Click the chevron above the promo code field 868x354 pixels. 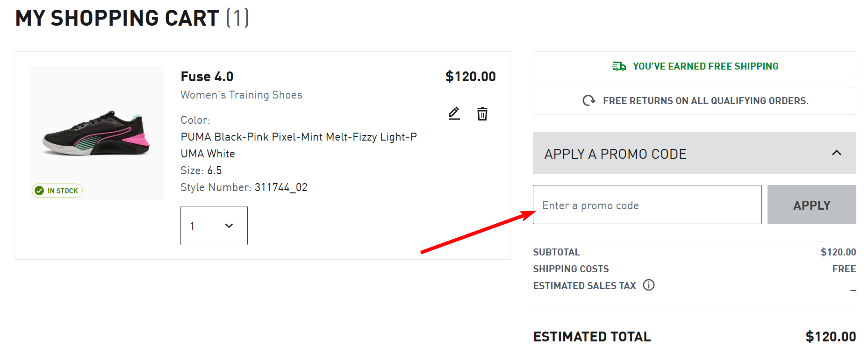[836, 153]
